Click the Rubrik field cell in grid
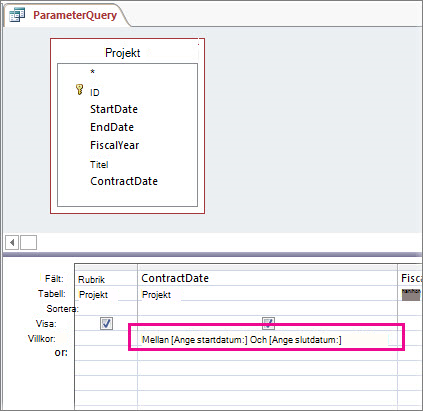This screenshot has height=411, width=423. point(106,279)
